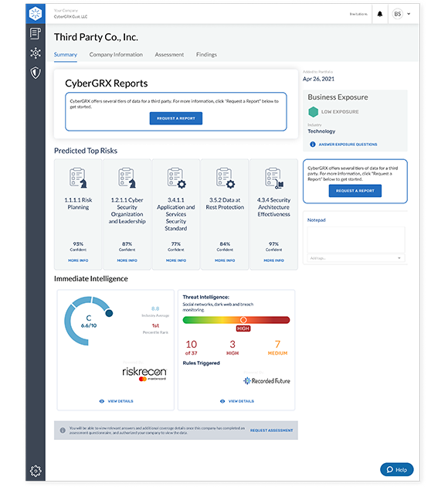This screenshot has height=487, width=448.
Task: Click the notifications bell icon
Action: [380, 14]
